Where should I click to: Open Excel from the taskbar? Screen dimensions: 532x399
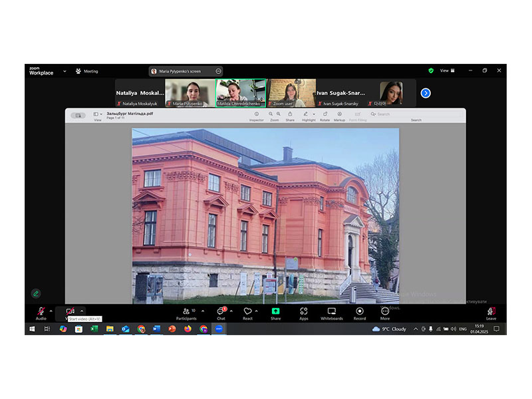coord(94,329)
